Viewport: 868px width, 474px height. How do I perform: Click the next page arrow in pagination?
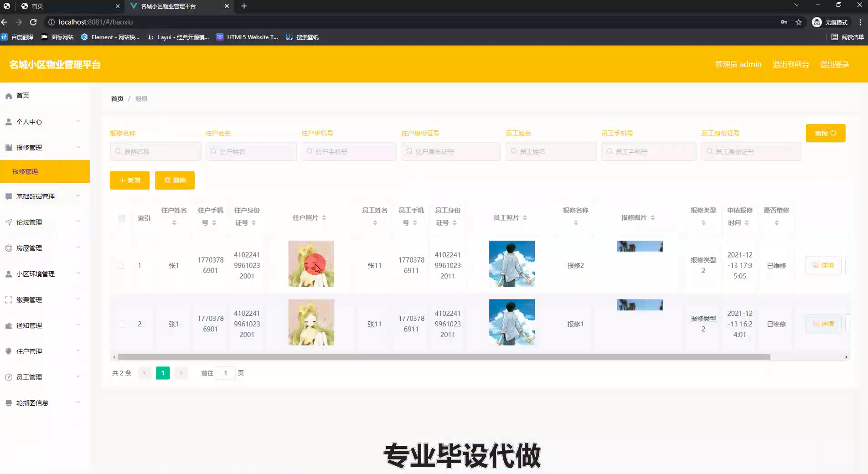(x=181, y=373)
